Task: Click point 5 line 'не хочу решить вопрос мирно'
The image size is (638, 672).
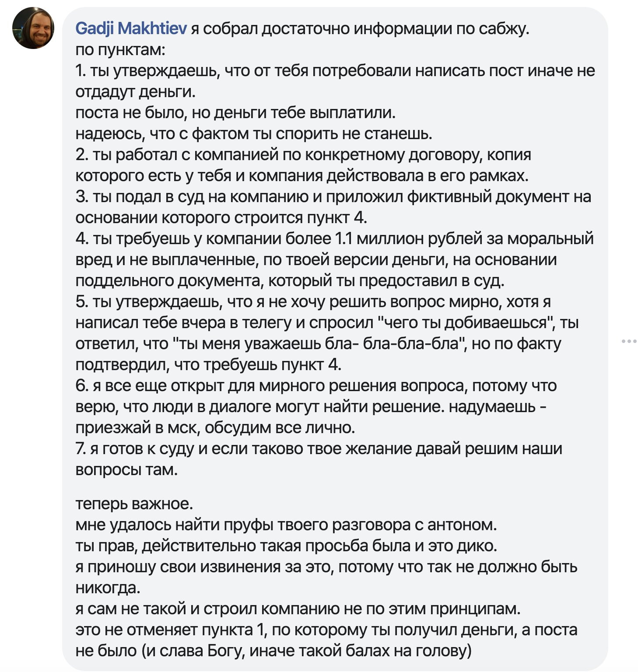Action: (313, 301)
